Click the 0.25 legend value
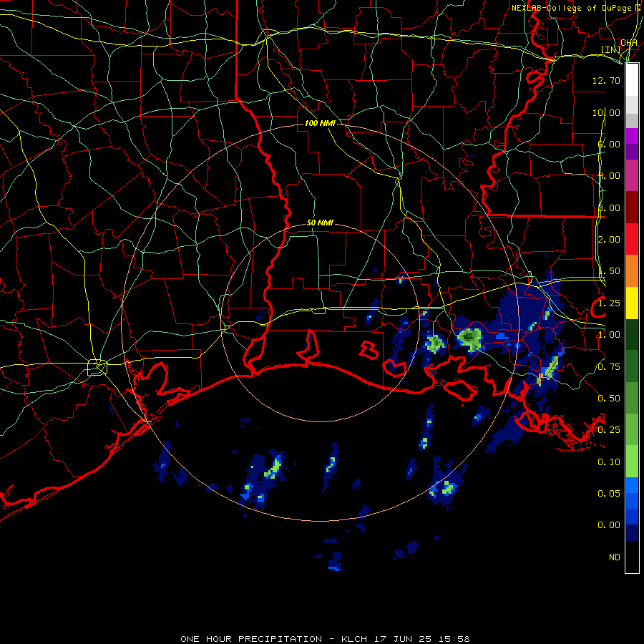 coord(609,430)
